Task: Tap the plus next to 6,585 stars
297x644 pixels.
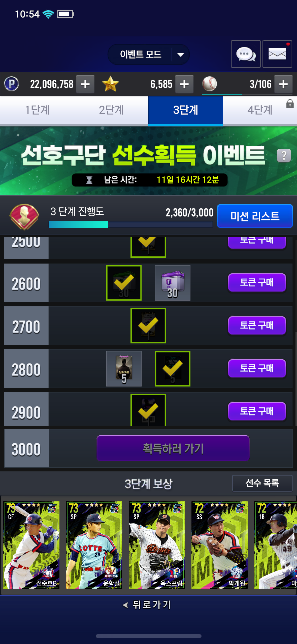Action: tap(184, 84)
